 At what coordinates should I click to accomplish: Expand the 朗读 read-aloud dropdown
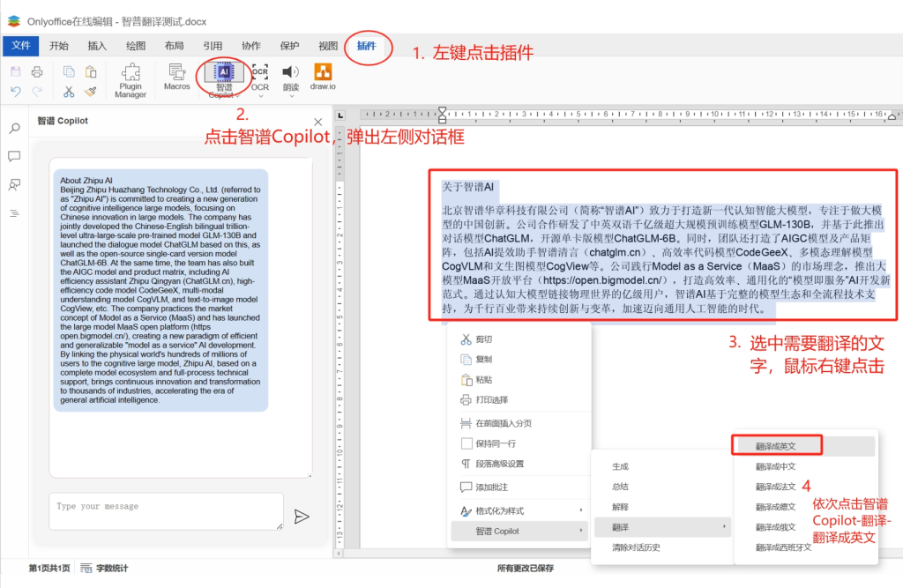tap(291, 96)
